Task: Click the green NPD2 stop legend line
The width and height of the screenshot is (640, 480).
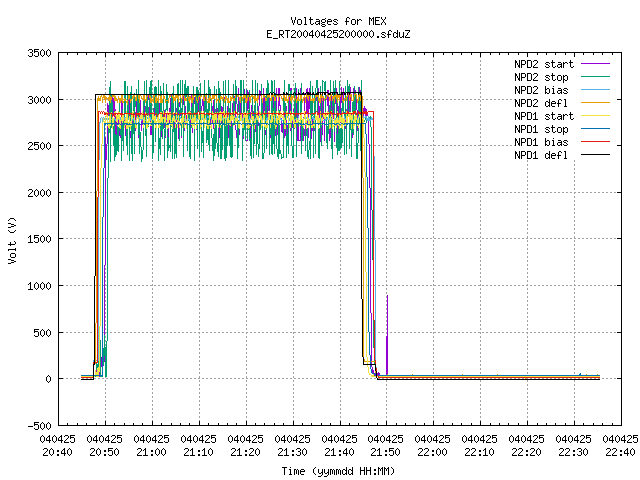Action: (595, 77)
